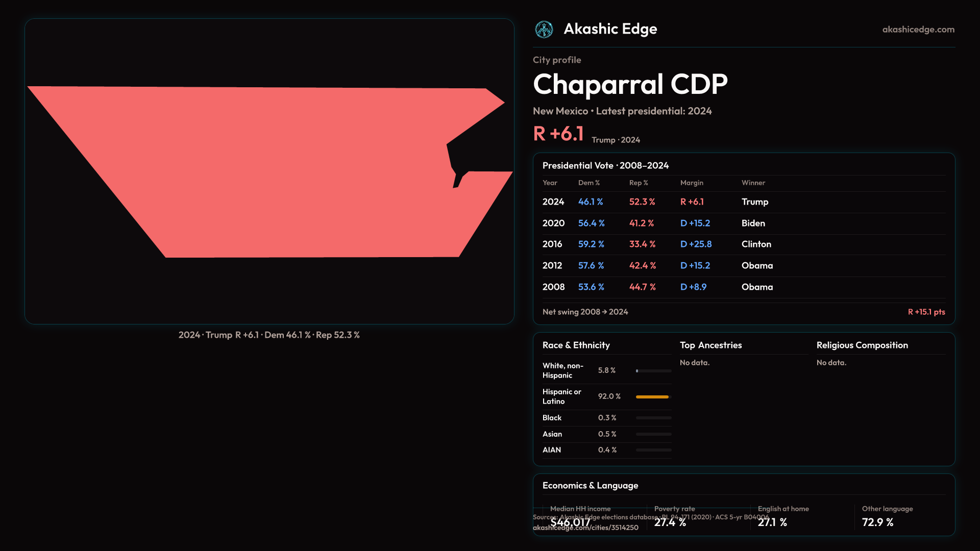Open the akashicedge.com link in header
The image size is (980, 551).
click(918, 30)
